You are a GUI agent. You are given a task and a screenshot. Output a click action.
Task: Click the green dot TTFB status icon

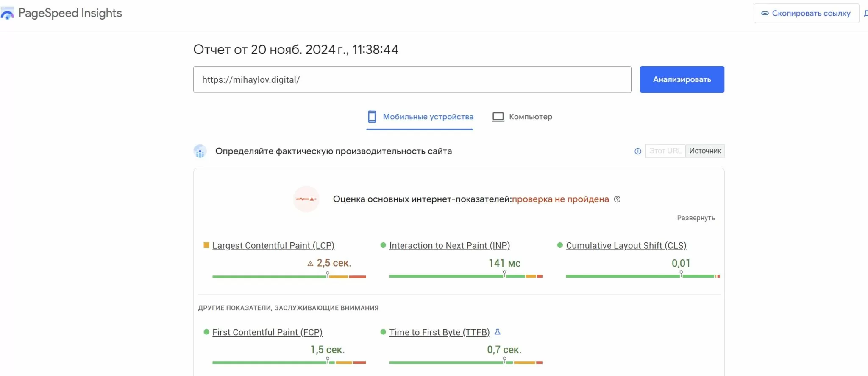[x=383, y=332]
